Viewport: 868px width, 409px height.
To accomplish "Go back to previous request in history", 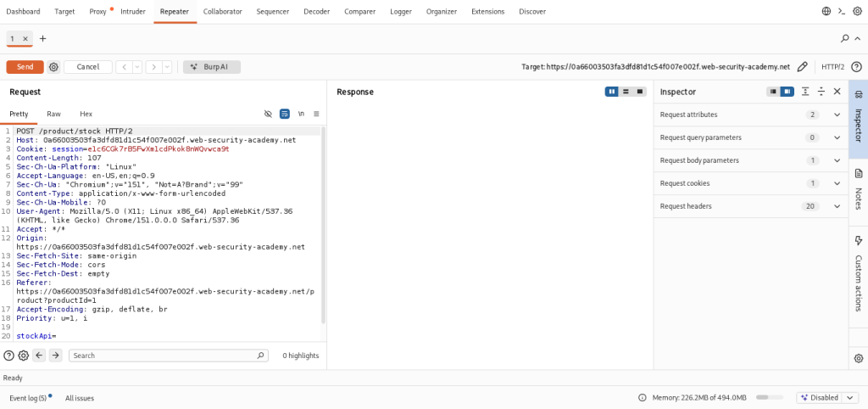I will 124,67.
